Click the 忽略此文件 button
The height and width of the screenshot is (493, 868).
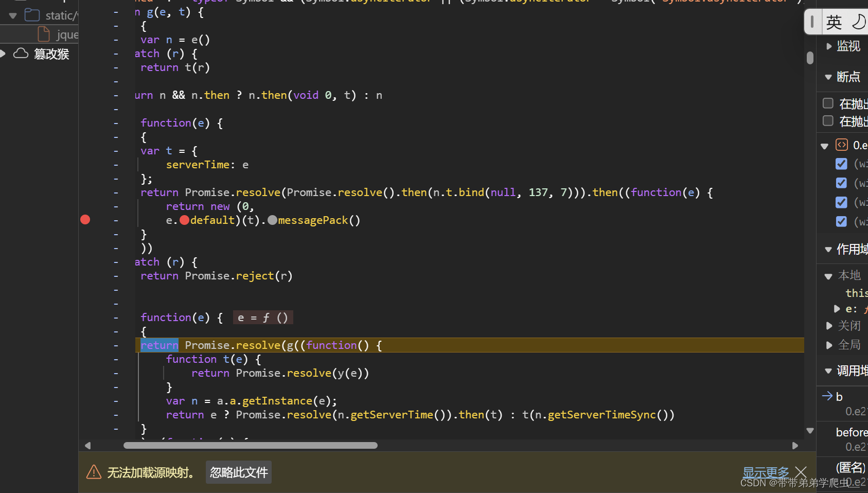point(238,472)
